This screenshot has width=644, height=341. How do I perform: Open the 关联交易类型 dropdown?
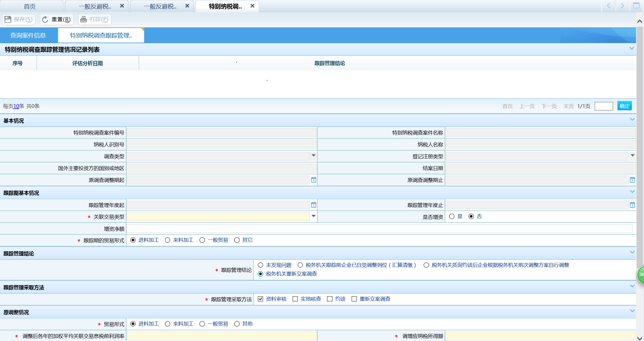point(313,216)
